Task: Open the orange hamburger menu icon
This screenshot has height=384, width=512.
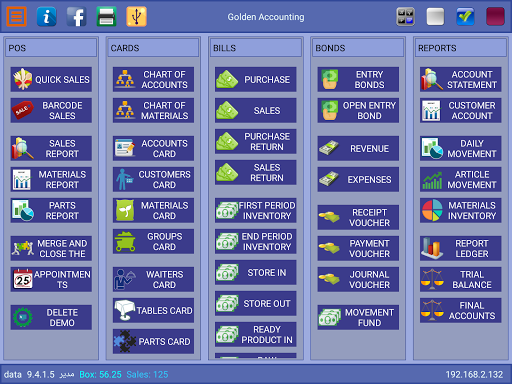Action: tap(16, 16)
